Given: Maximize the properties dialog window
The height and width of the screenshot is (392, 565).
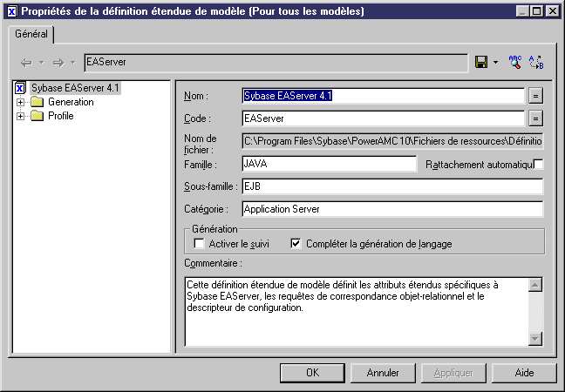Looking at the screenshot, I should tap(536, 11).
